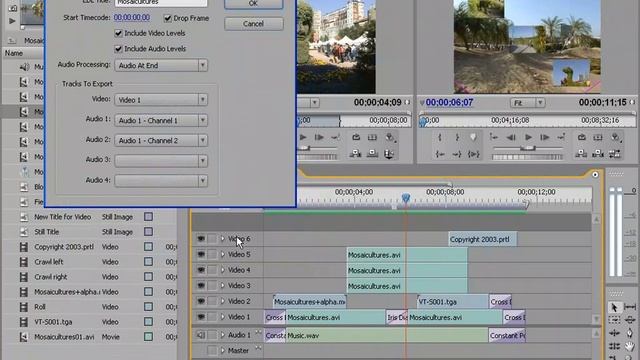Play the clip in Source monitor
The height and width of the screenshot is (360, 640).
pyautogui.click(x=303, y=138)
